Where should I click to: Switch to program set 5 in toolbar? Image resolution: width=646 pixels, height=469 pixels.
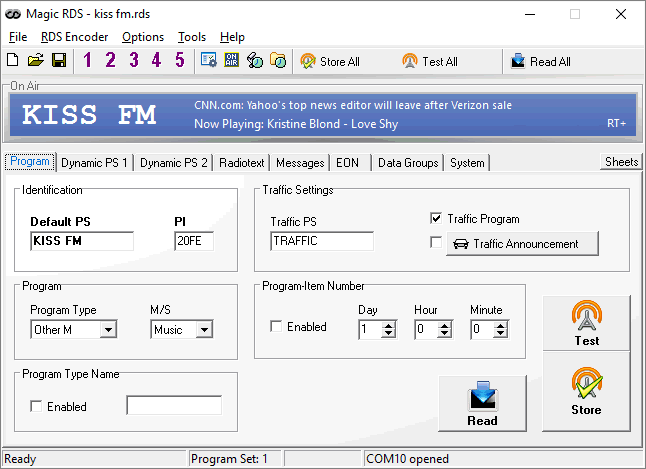pos(180,60)
